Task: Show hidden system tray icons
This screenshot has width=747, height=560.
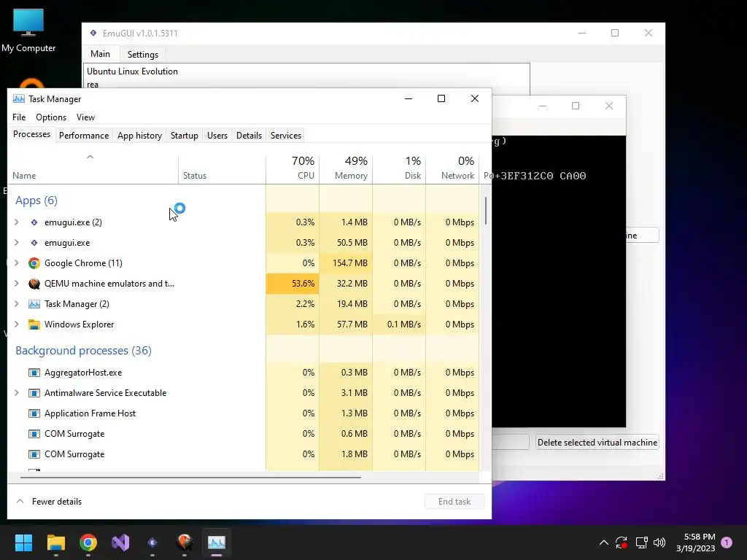Action: [603, 542]
